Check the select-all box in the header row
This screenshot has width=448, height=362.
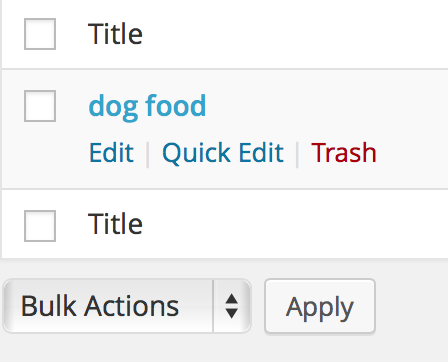coord(40,34)
